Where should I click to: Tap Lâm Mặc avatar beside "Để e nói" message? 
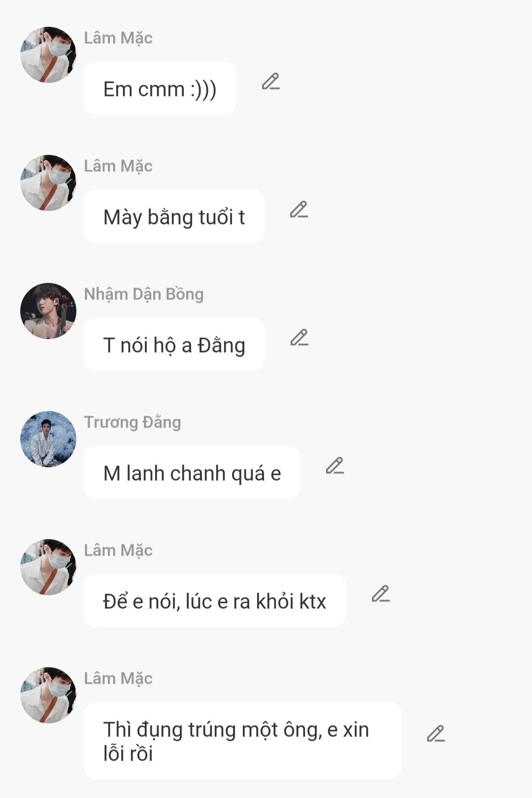[48, 567]
